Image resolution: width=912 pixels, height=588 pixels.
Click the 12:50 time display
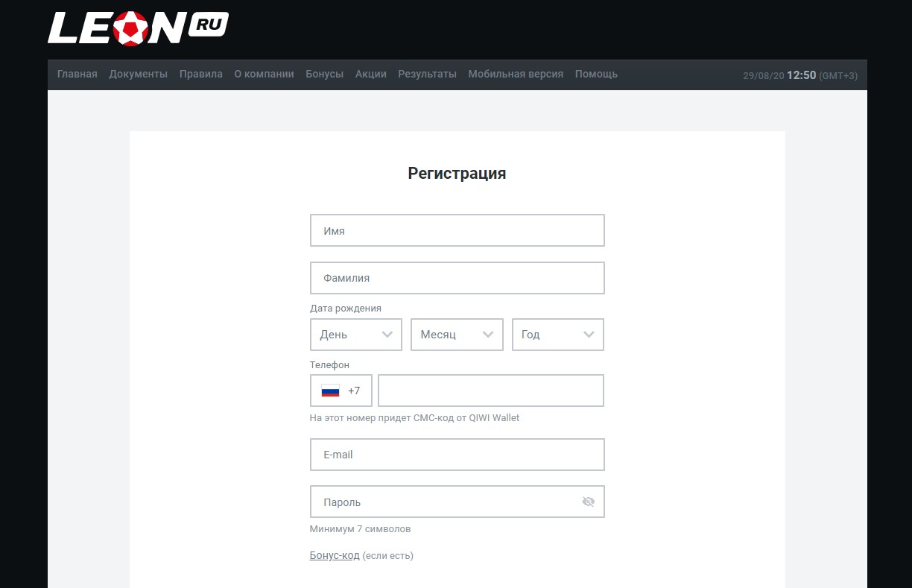click(802, 75)
